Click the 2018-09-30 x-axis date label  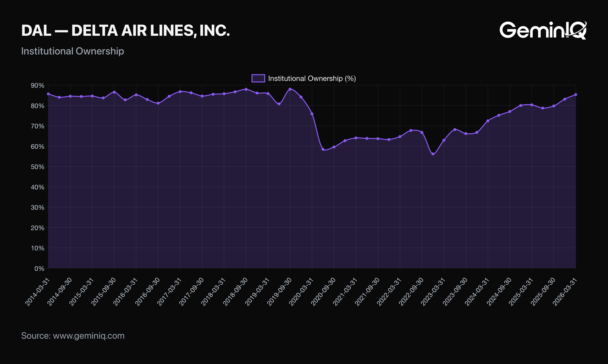pos(235,292)
